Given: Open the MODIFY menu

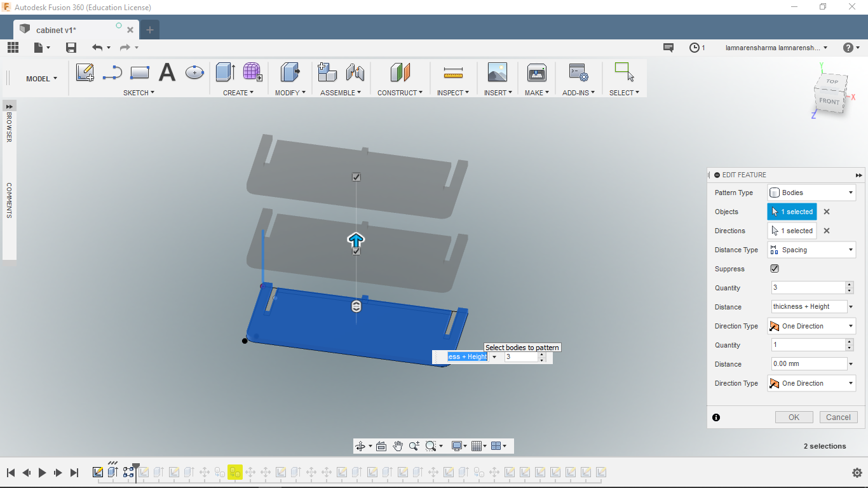Looking at the screenshot, I should (290, 93).
